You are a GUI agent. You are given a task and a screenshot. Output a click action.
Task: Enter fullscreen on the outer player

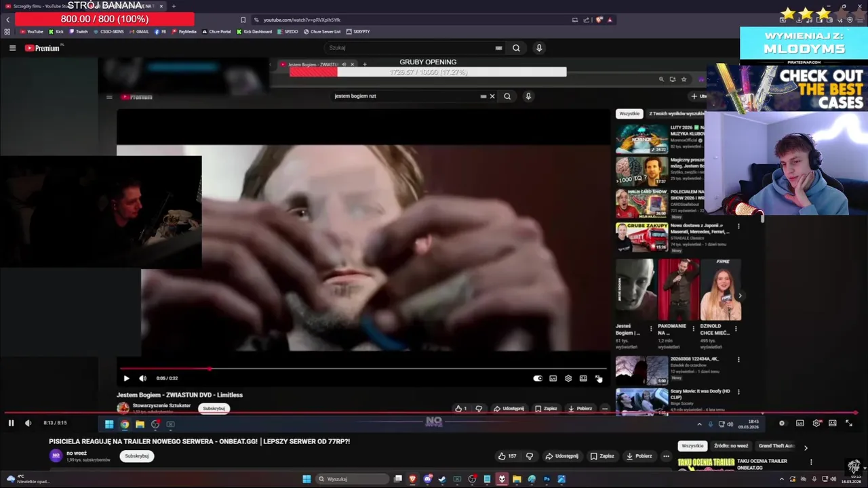tap(848, 423)
